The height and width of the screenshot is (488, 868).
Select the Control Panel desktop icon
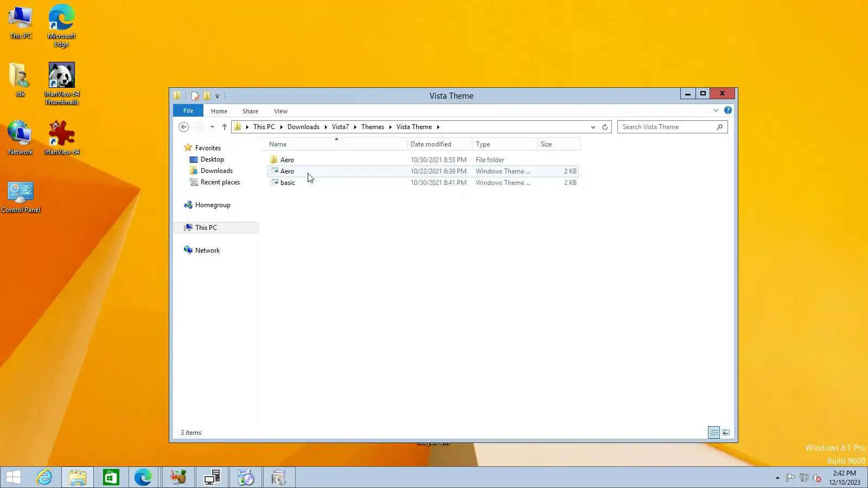[x=21, y=196]
